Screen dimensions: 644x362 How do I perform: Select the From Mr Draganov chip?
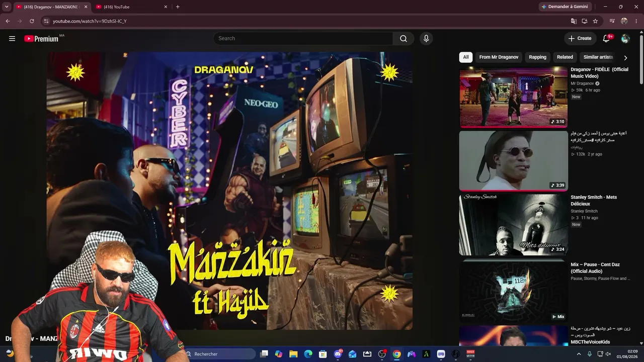pyautogui.click(x=499, y=57)
